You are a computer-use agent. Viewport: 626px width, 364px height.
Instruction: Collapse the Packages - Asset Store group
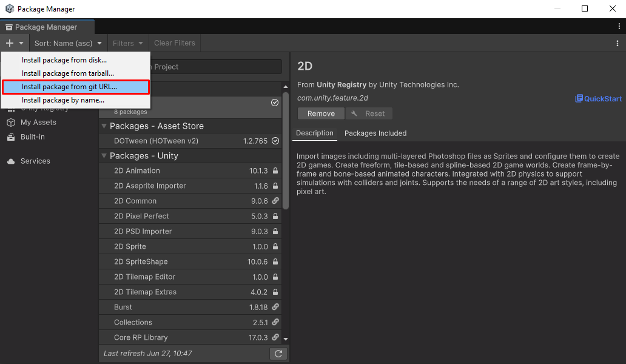(x=104, y=126)
